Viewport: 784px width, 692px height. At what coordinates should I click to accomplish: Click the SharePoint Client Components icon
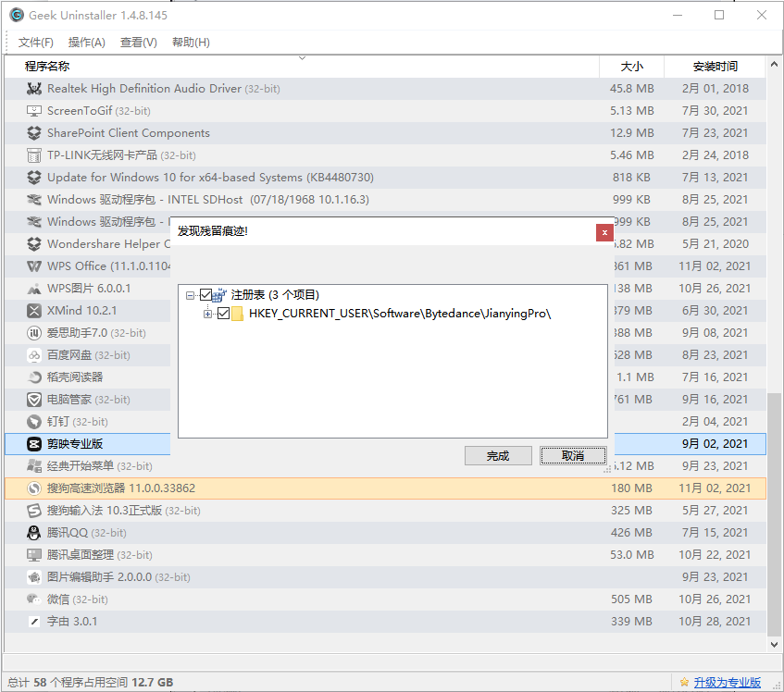(x=34, y=133)
